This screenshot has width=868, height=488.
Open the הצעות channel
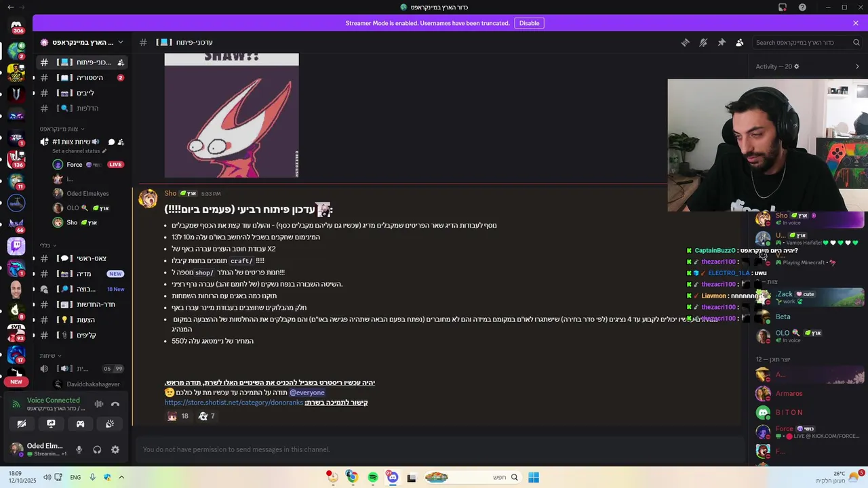[x=82, y=320]
